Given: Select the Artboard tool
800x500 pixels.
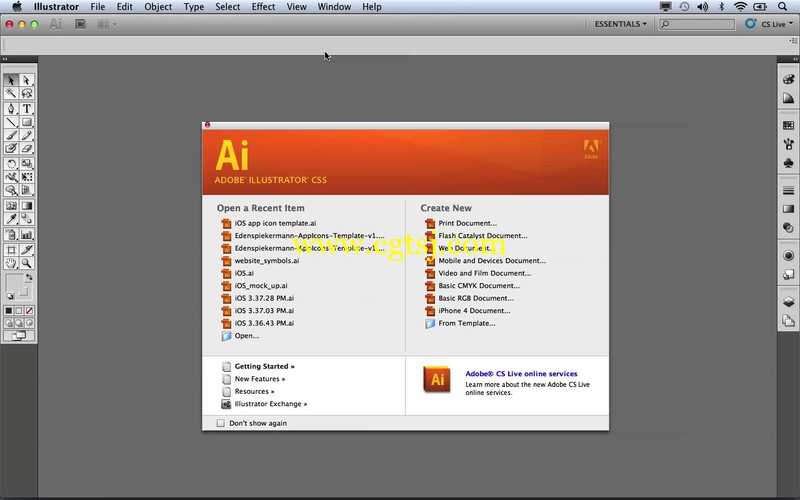Looking at the screenshot, I should point(11,250).
